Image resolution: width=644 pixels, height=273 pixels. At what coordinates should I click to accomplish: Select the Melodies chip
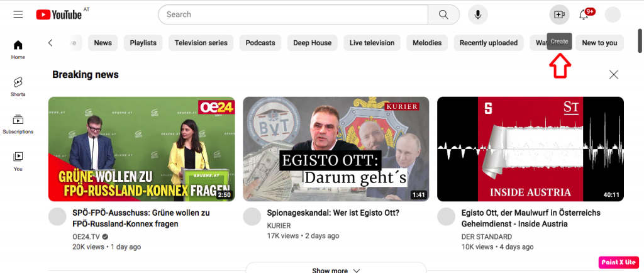coord(427,43)
